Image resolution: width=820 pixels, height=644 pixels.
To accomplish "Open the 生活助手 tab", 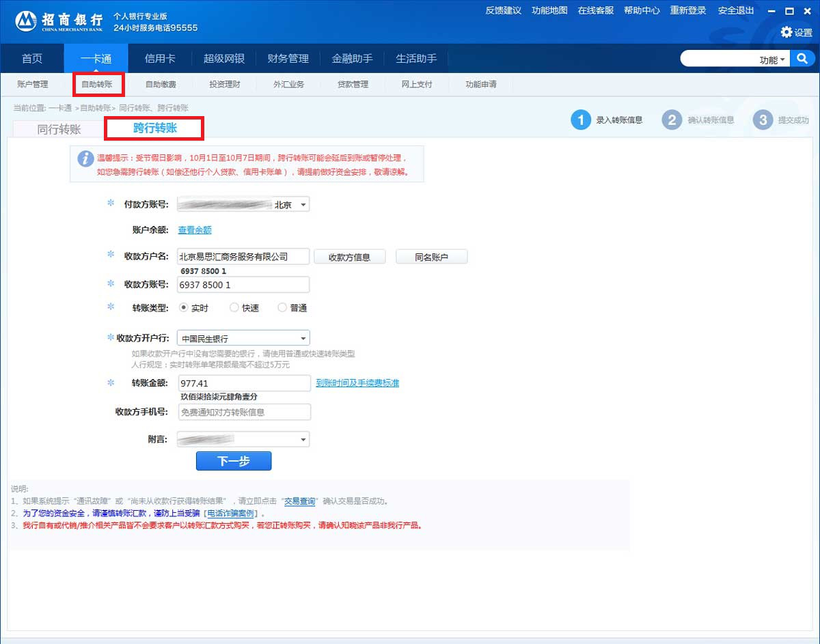I will pos(416,59).
